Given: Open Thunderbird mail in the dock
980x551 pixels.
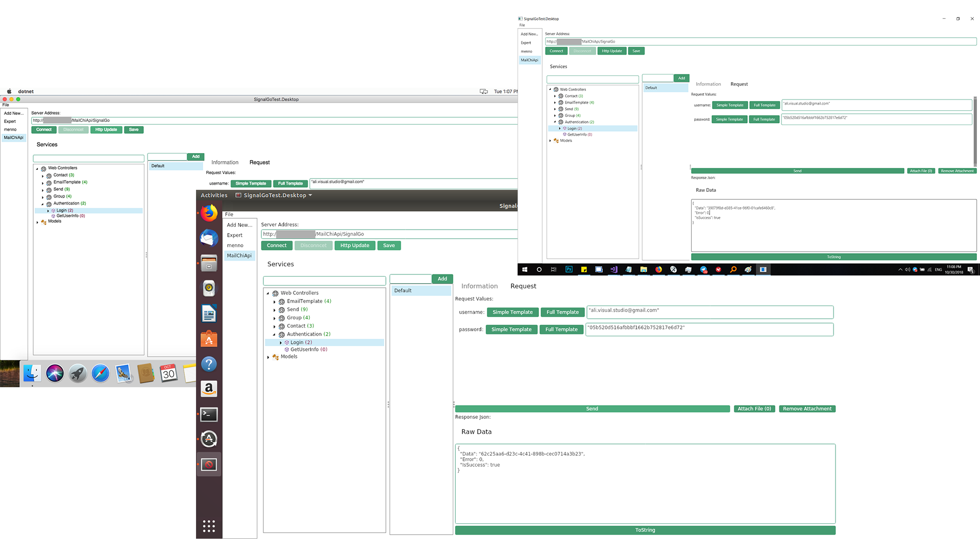Looking at the screenshot, I should (209, 238).
